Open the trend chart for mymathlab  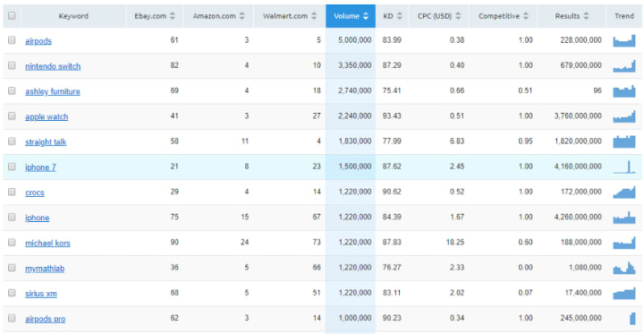624,268
